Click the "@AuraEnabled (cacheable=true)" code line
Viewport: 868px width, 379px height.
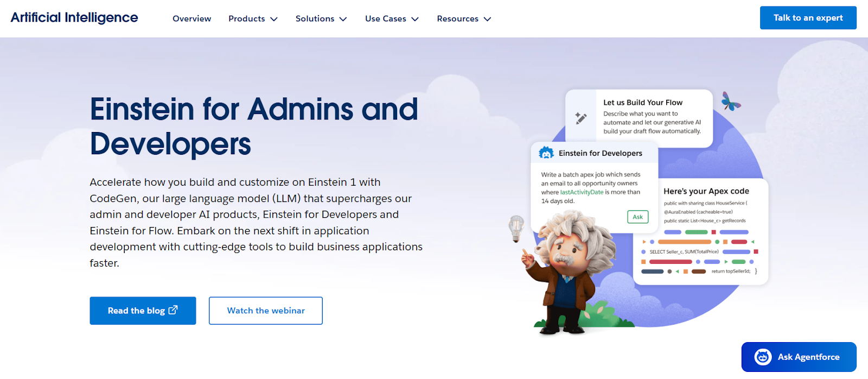698,212
